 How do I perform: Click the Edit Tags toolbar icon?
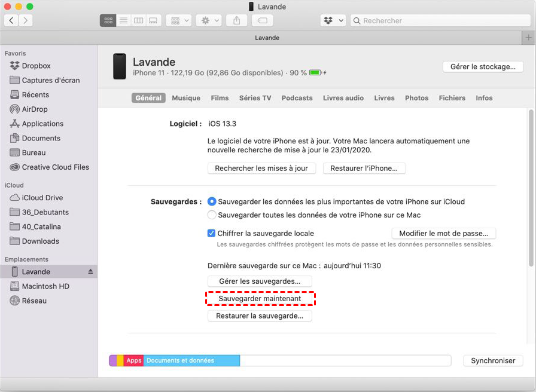(262, 20)
